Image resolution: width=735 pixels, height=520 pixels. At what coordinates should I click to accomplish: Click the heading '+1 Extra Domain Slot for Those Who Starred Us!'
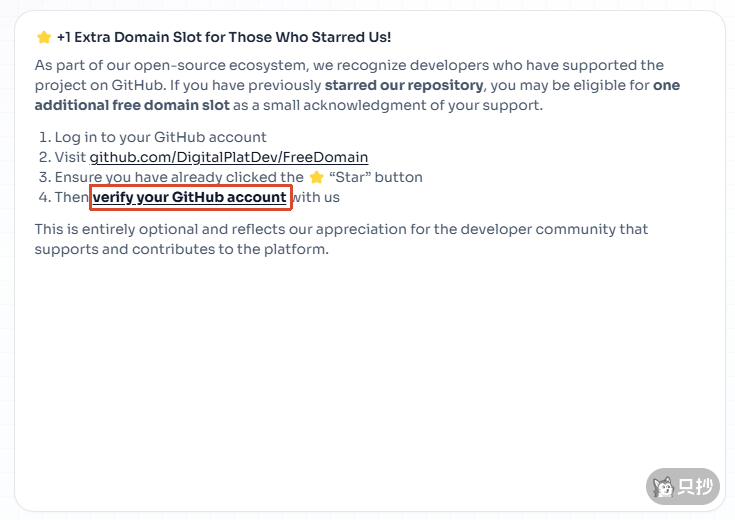click(x=224, y=37)
